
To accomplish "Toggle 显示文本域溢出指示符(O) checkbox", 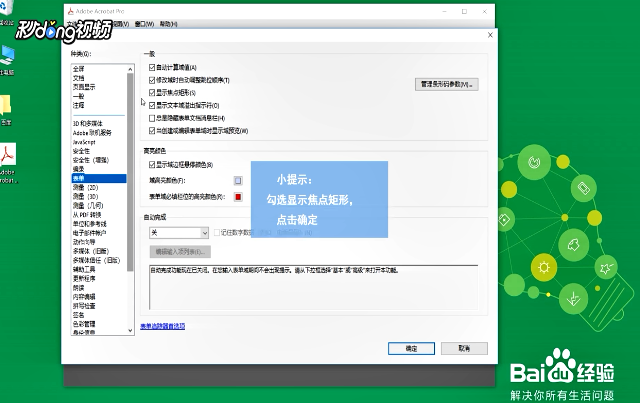I will 152,105.
